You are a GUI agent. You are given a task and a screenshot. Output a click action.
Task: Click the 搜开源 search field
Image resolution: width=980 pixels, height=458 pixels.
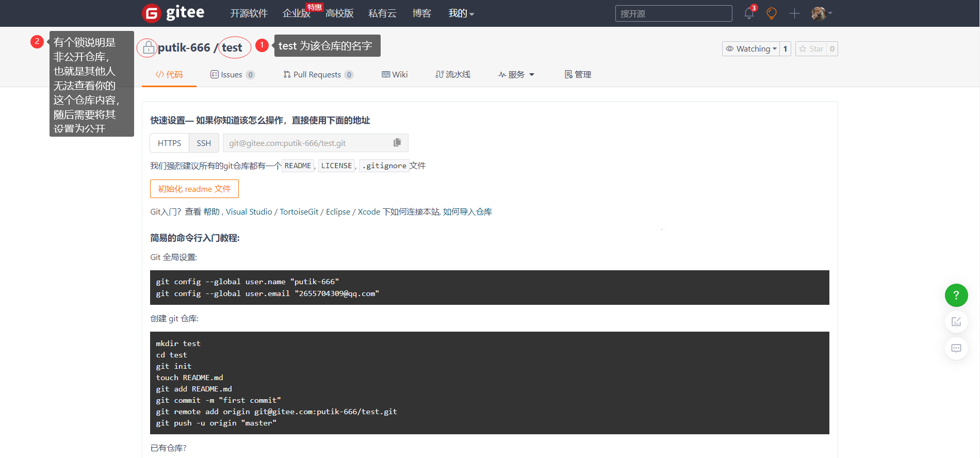coord(673,13)
